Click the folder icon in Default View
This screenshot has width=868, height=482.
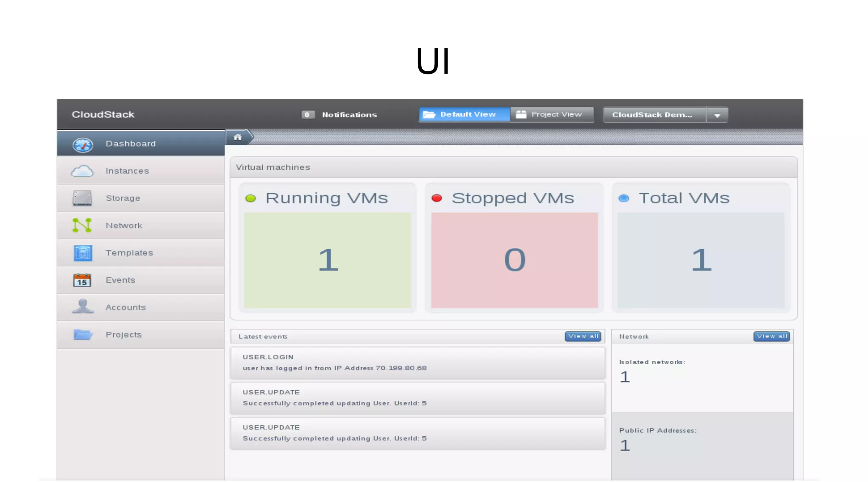coord(429,114)
